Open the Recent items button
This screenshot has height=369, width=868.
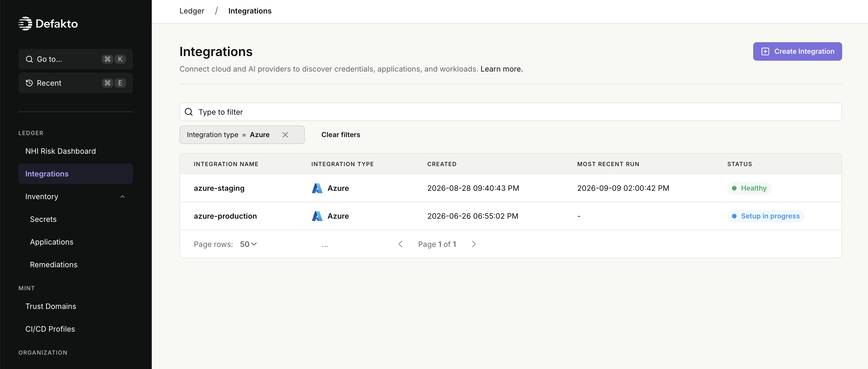pos(75,83)
